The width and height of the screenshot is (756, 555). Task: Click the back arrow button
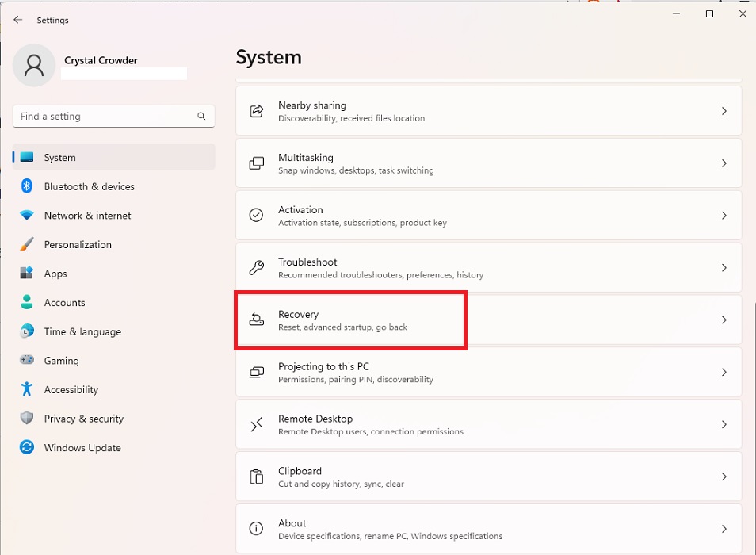(17, 20)
